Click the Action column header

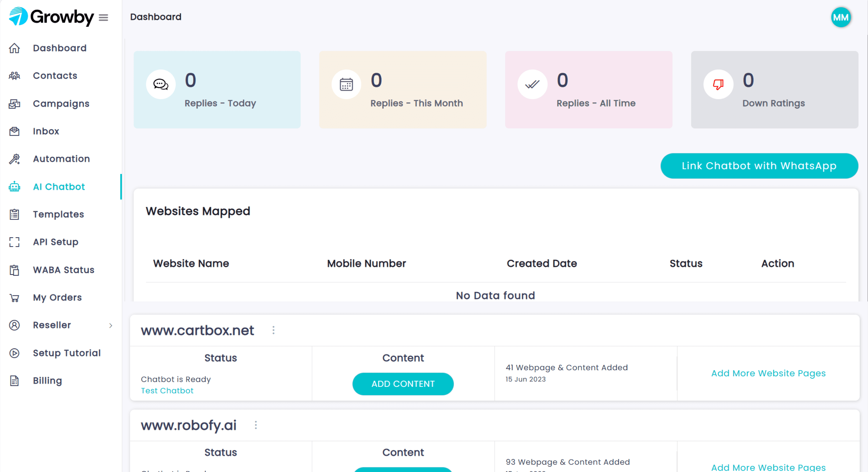(x=778, y=263)
